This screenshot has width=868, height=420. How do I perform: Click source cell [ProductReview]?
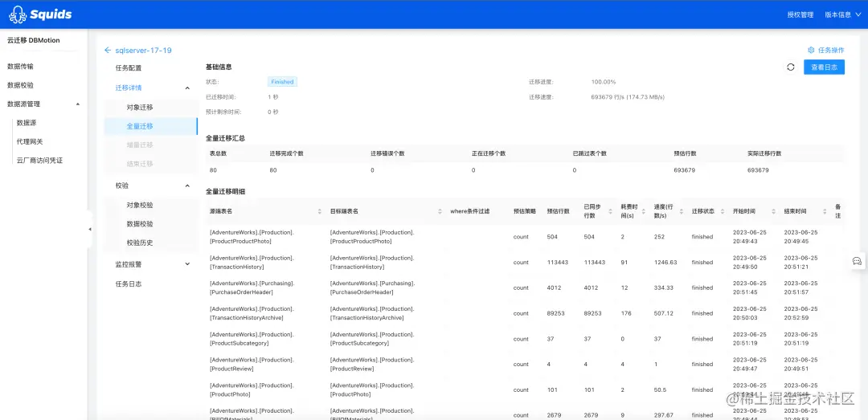[252, 364]
